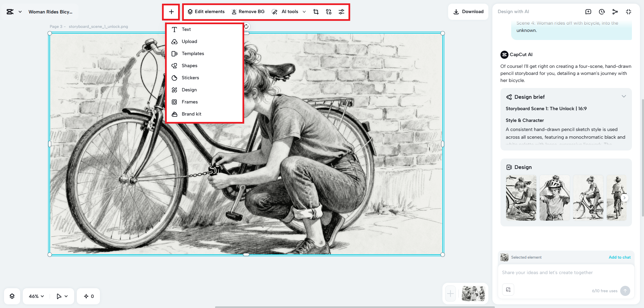Share the design using the share icon

point(615,11)
